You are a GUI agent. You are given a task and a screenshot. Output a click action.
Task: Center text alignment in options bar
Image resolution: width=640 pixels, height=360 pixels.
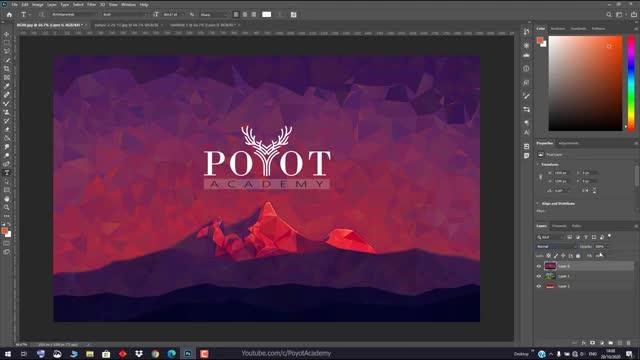coord(245,15)
